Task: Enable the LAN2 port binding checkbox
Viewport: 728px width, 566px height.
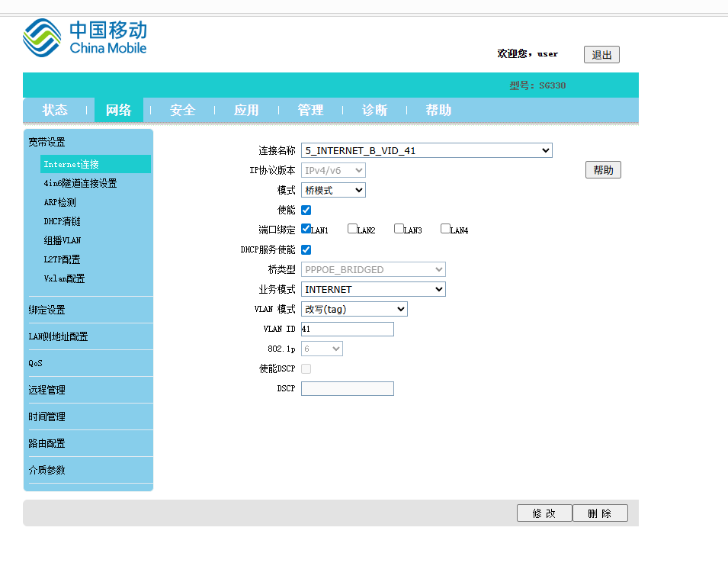Action: (x=352, y=228)
